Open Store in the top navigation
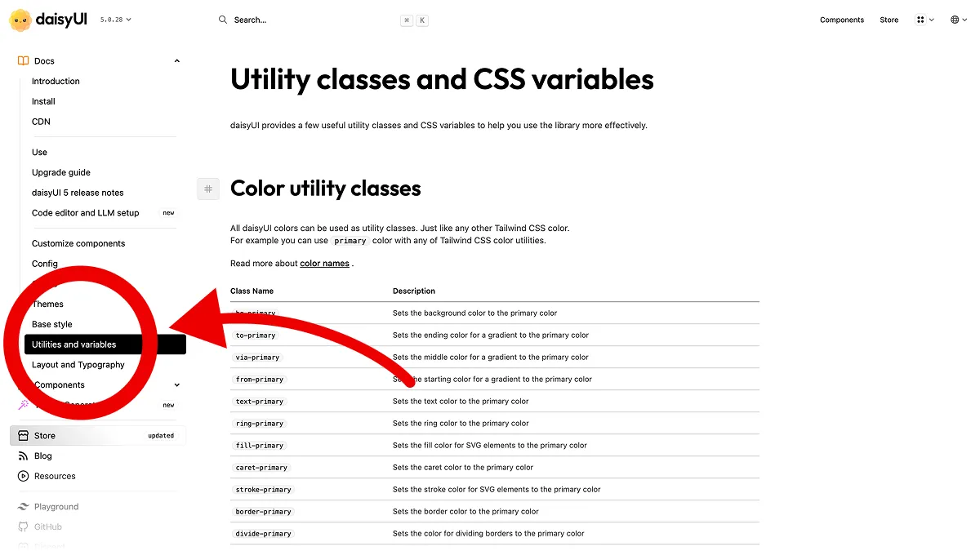The image size is (980, 551). tap(889, 20)
